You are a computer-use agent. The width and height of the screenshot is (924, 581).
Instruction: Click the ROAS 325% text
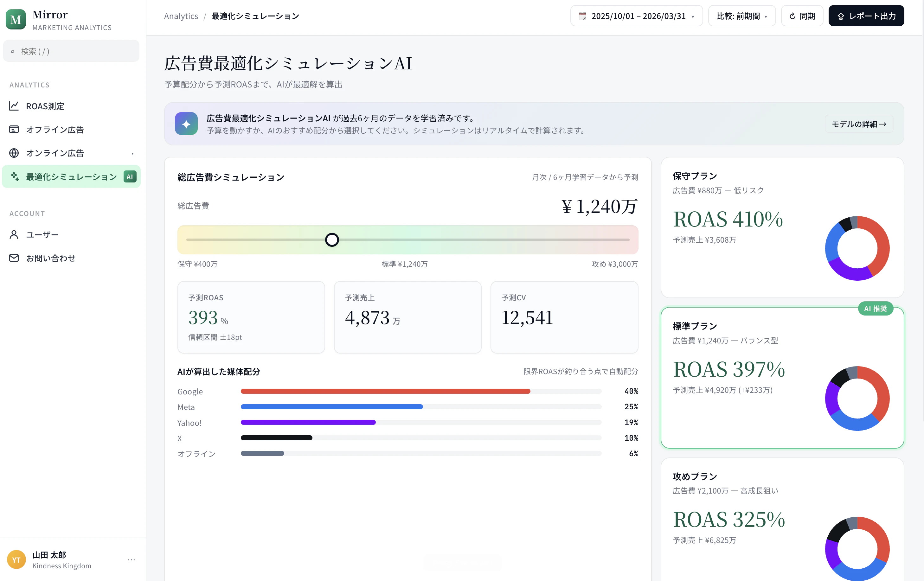[729, 519]
